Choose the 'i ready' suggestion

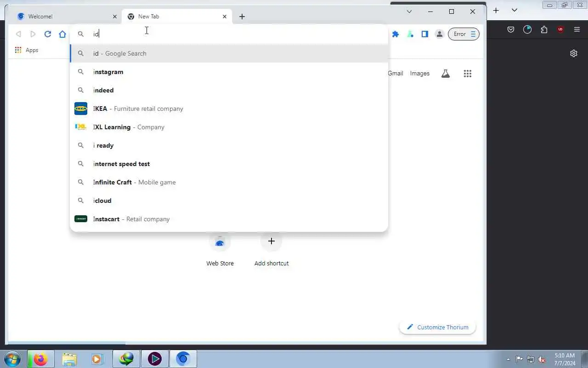(x=229, y=145)
